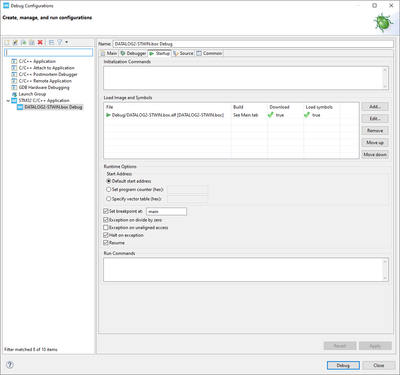Viewport: 400px width, 375px height.
Task: Switch to the Common tab
Action: click(209, 53)
